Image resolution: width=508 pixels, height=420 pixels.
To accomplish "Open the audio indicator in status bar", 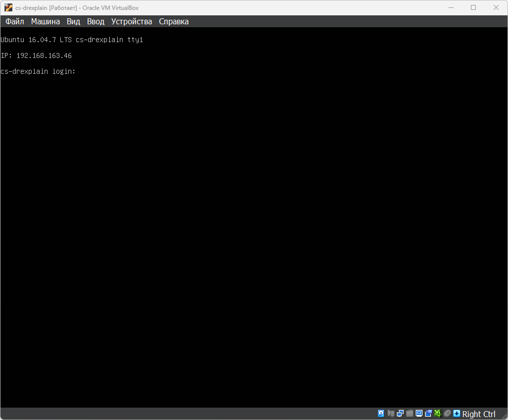I will click(391, 414).
